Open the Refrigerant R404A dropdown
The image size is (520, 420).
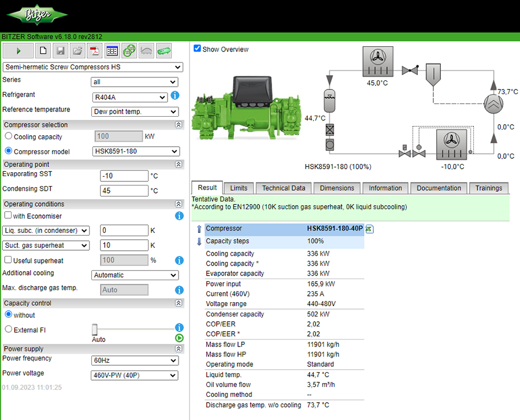point(129,97)
